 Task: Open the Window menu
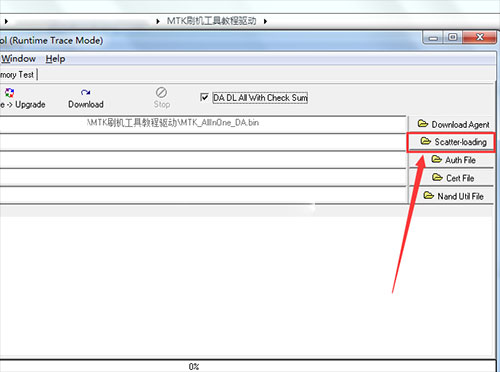(18, 59)
